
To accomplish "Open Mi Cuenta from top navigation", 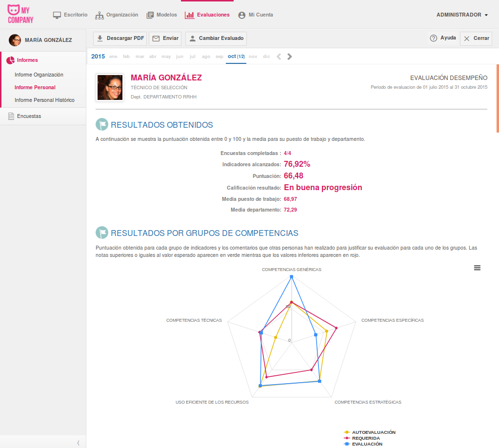I will [256, 15].
